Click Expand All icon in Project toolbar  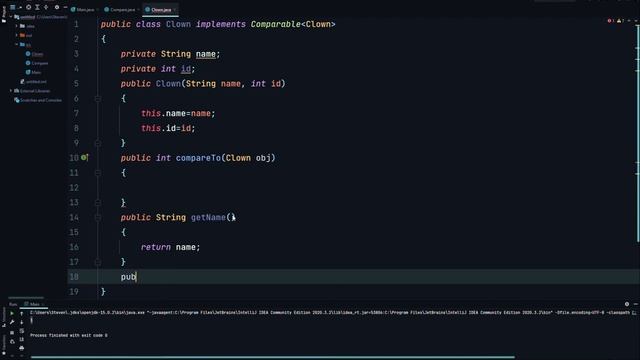(x=37, y=7)
